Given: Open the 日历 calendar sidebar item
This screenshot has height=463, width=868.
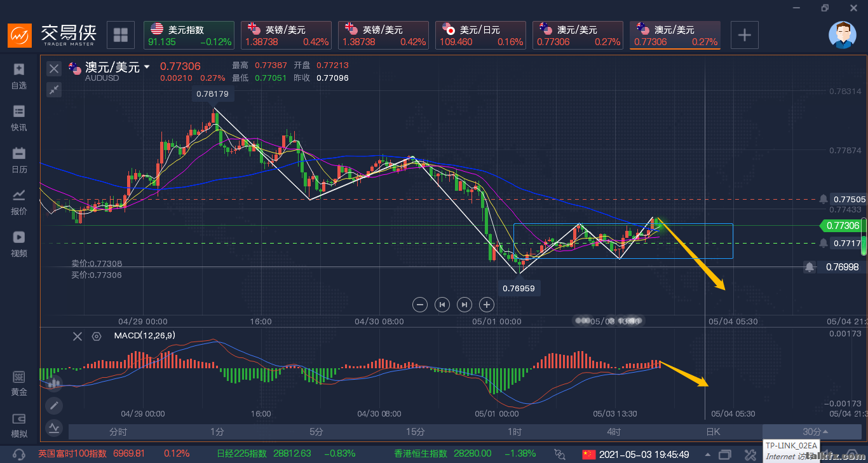Looking at the screenshot, I should coord(19,160).
